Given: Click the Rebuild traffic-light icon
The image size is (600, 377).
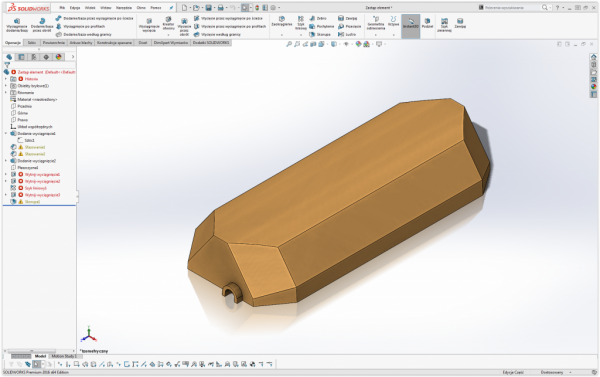Looking at the screenshot, I should [257, 8].
